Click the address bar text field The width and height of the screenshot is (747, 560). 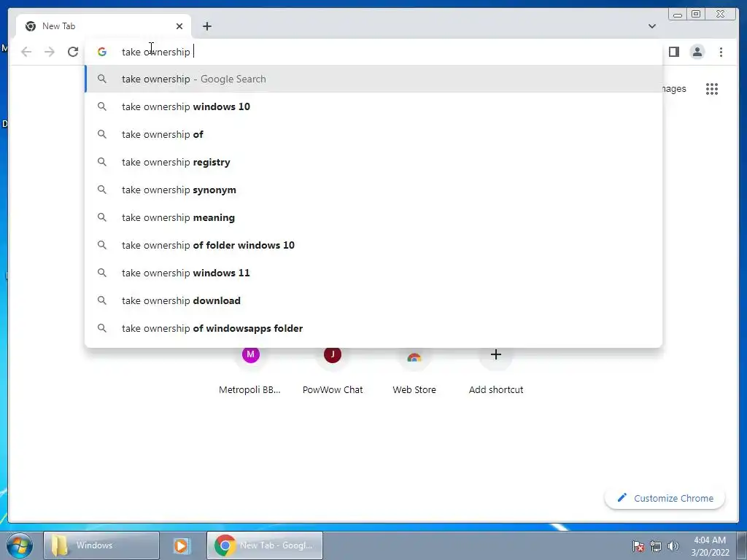(x=373, y=52)
